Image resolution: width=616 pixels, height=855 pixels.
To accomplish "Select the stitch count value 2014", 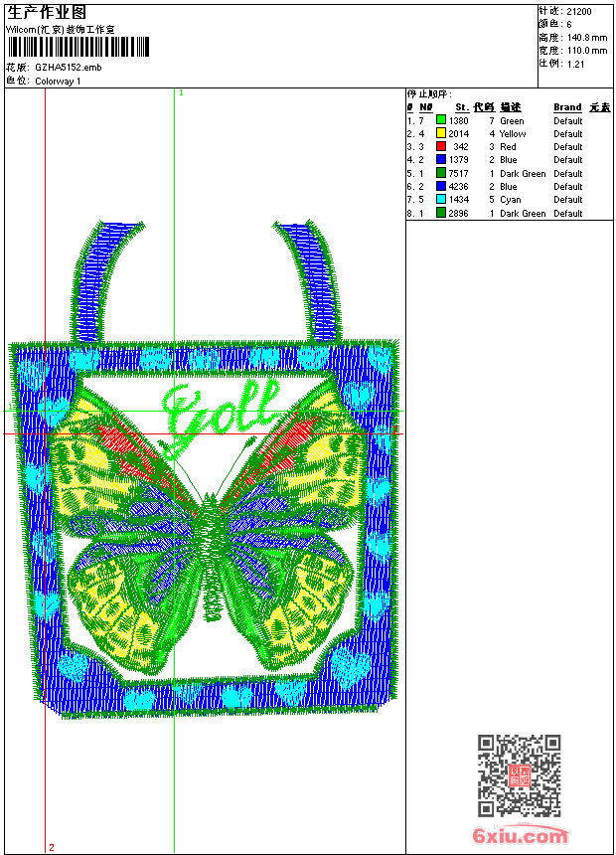I will (x=458, y=134).
